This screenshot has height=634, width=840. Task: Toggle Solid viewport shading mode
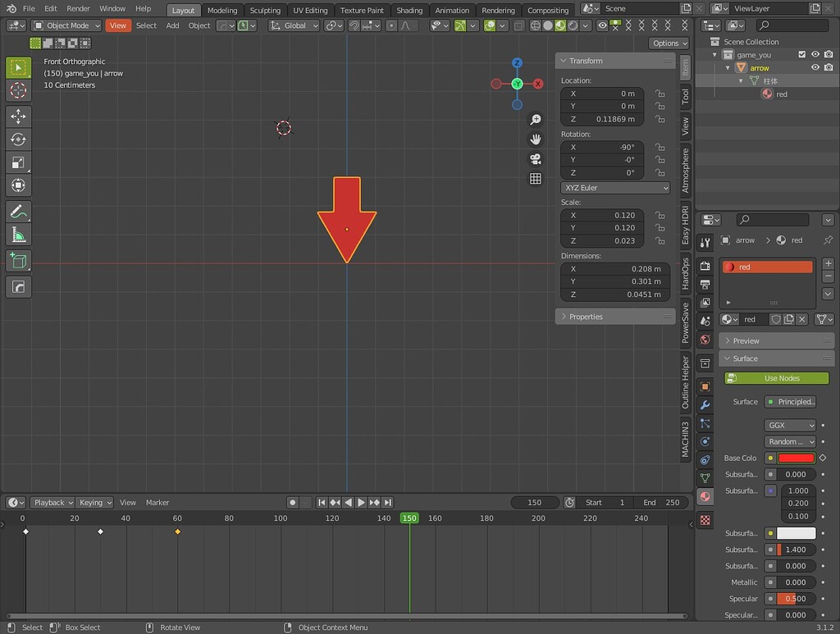pos(547,25)
